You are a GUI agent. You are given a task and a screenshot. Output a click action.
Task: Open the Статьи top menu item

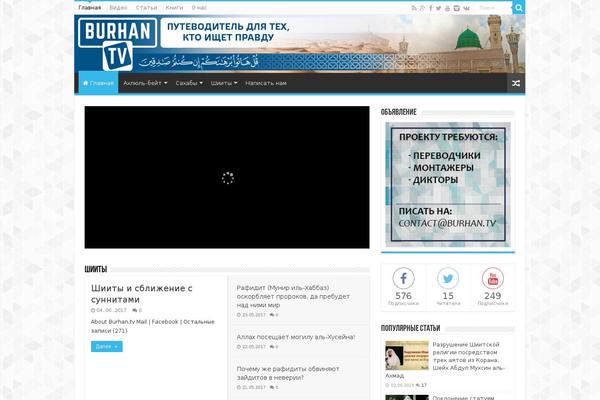pos(146,7)
